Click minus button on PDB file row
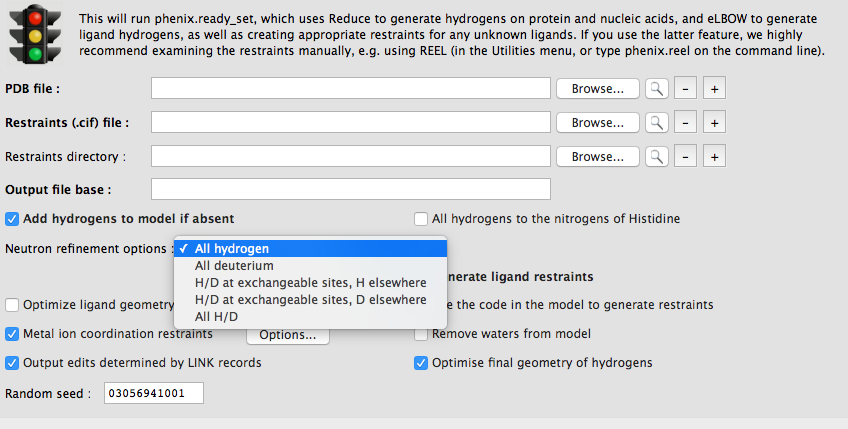 coord(685,89)
